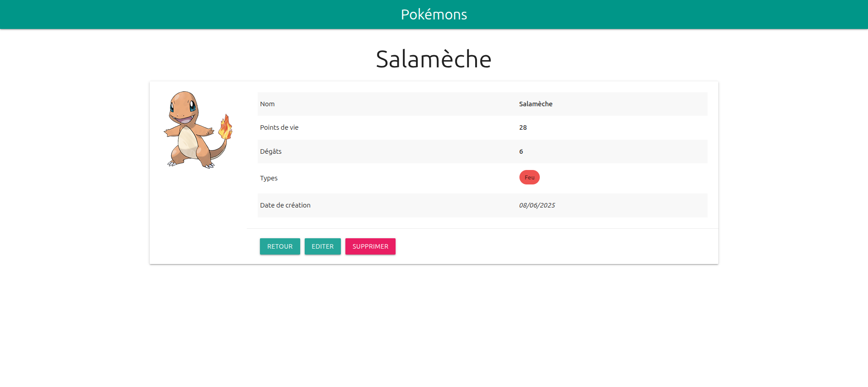This screenshot has width=868, height=387.
Task: Select the Salamèche Pokémon image
Action: point(198,130)
